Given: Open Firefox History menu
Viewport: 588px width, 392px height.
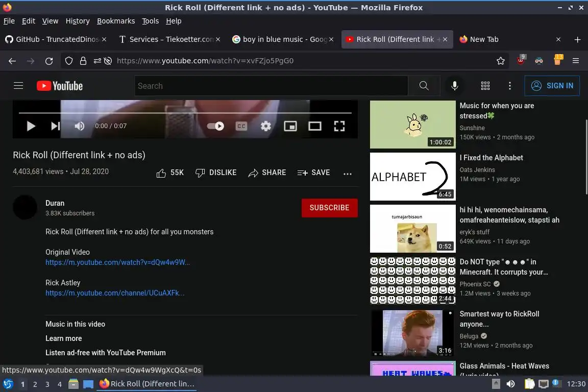Looking at the screenshot, I should 78,21.
